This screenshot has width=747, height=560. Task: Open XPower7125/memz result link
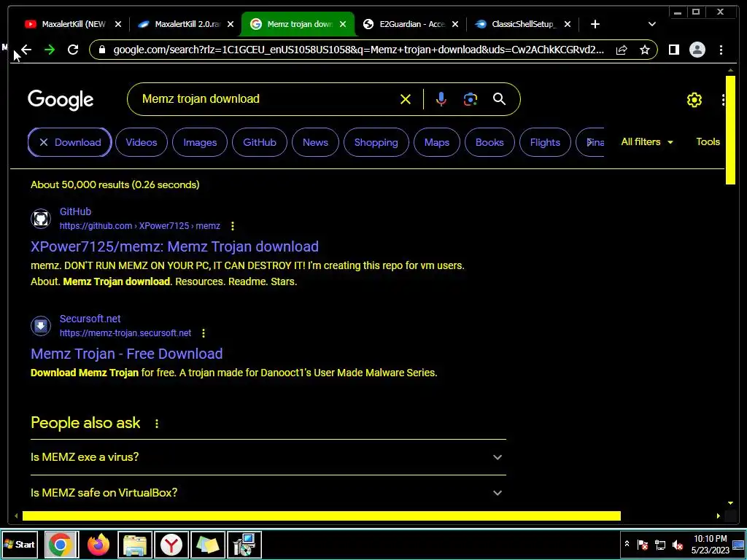(175, 246)
